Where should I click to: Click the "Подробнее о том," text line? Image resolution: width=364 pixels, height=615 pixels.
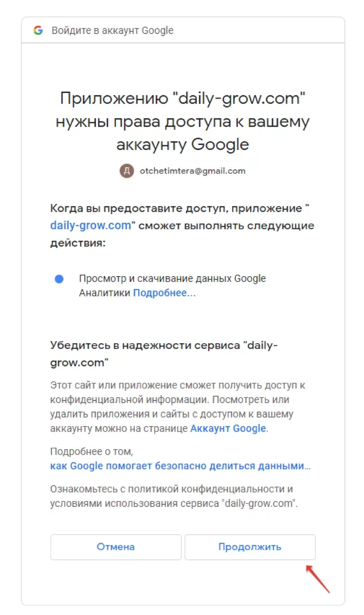click(x=92, y=451)
